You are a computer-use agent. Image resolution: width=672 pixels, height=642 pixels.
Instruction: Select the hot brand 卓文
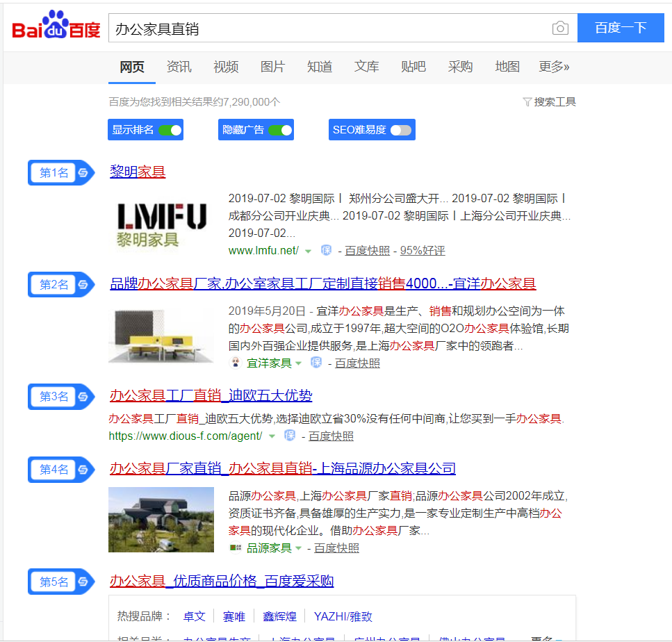(194, 617)
